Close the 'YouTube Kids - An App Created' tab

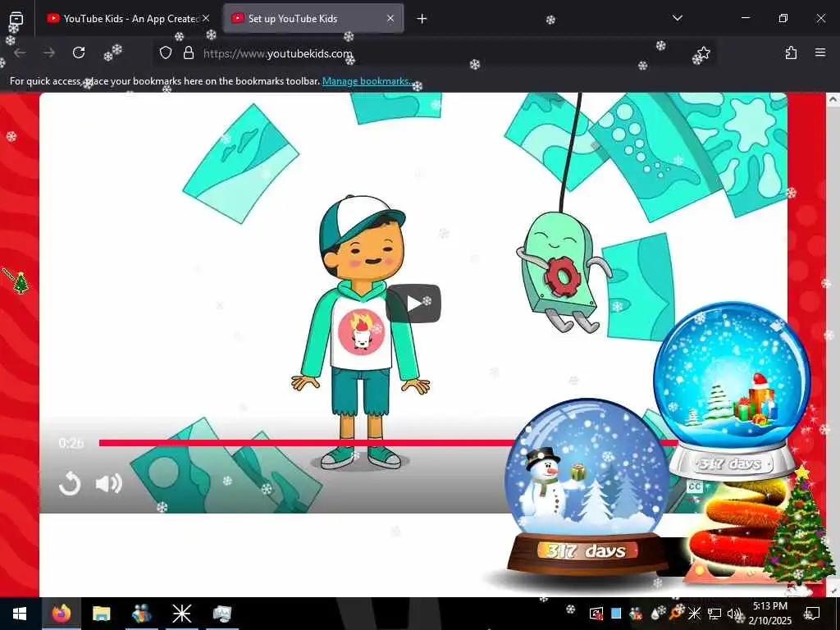click(206, 18)
